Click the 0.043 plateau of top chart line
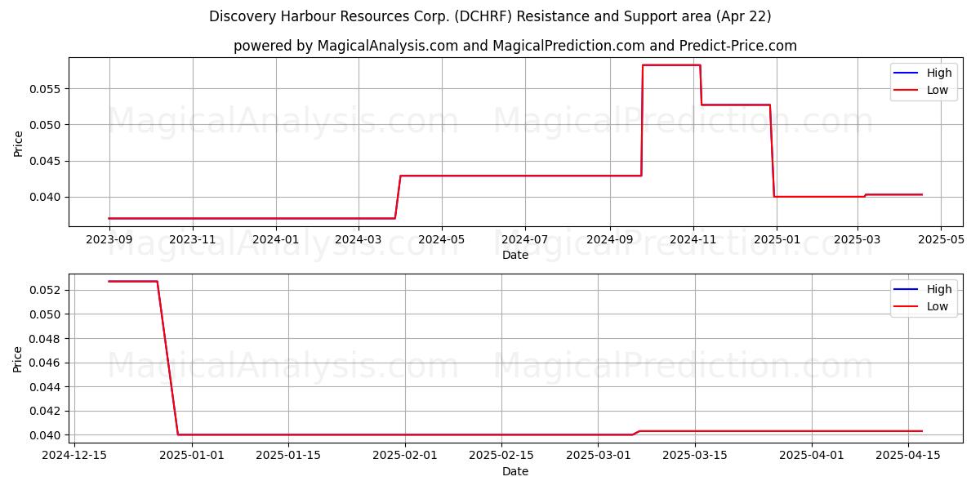980x490 pixels. coord(521,176)
